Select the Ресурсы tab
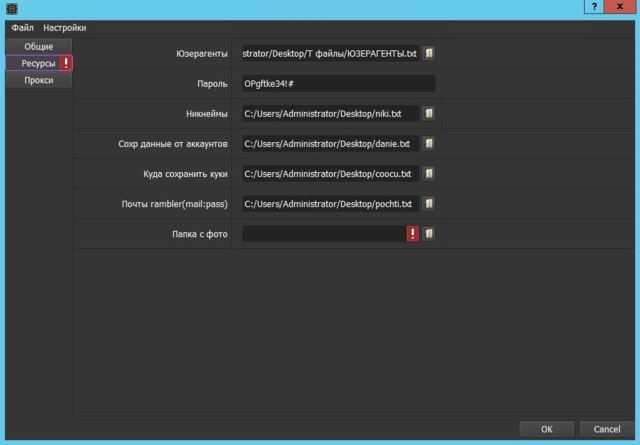Screen dimensions: 640x445 32,63
